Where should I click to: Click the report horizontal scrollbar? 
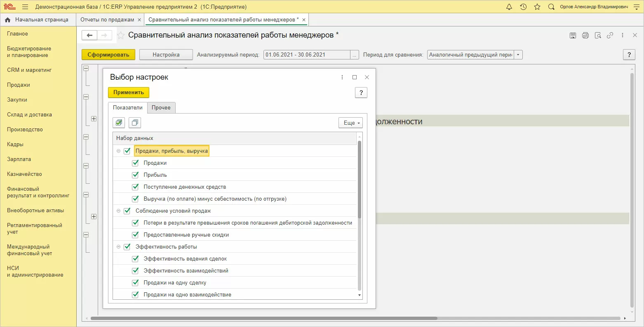pos(264,319)
